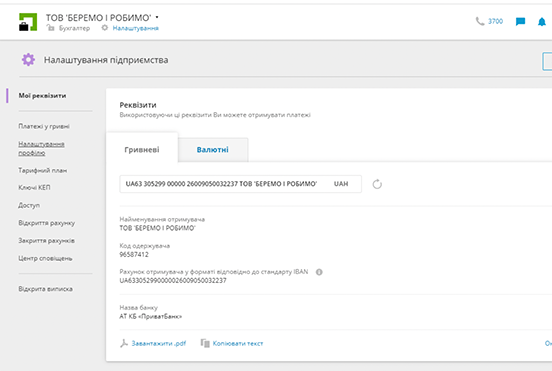Click the PDF icon beside Завантажити
The image size is (552, 371).
point(124,343)
